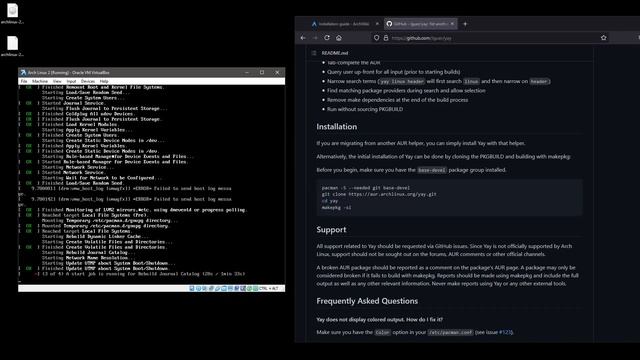Click the pacman -S --needed git base-devel line
Image resolution: width=640 pixels, height=360 pixels.
click(366, 188)
